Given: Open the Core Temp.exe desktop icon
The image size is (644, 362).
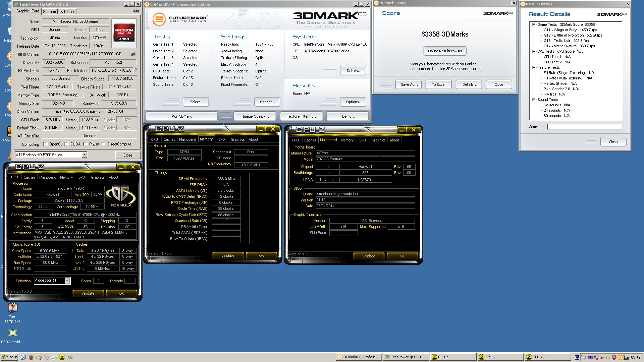Looking at the screenshot, I should pos(12,313).
